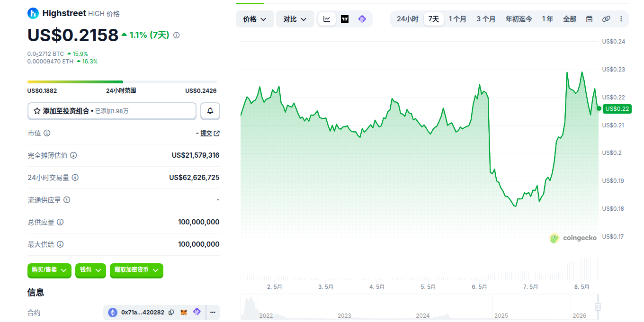
Task: Open the info icon next to 完全摊薄估值
Action: point(73,155)
